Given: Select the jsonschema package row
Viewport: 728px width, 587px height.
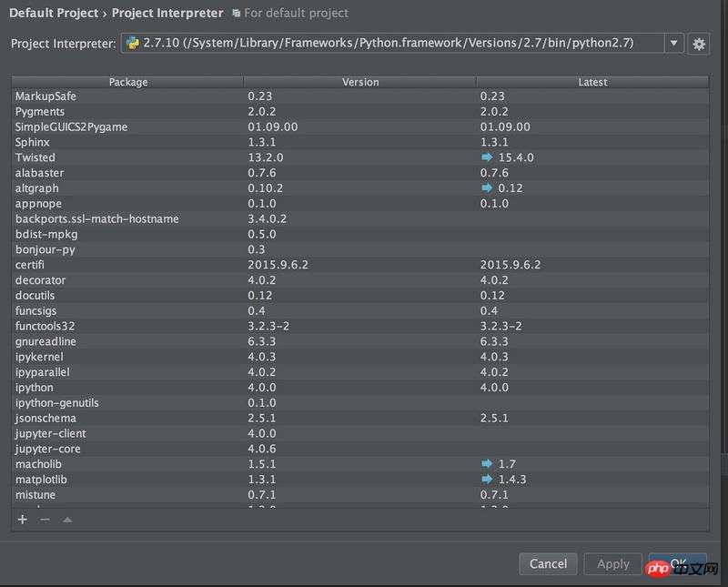Looking at the screenshot, I should tap(360, 418).
